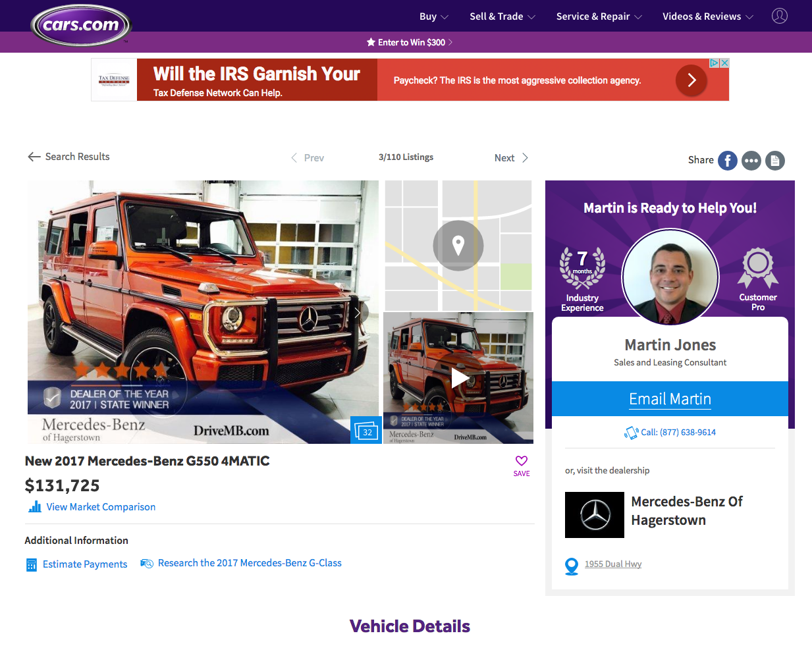
Task: Go to the Prev listing
Action: tap(308, 158)
